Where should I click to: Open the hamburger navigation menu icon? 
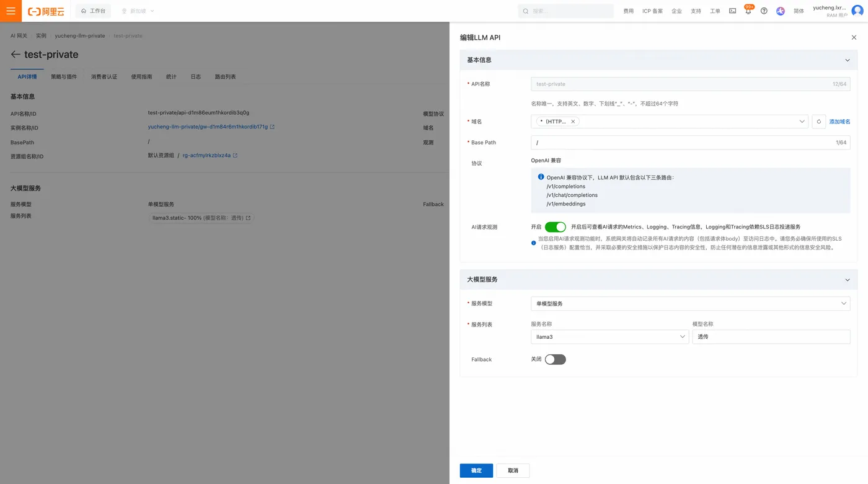[10, 11]
